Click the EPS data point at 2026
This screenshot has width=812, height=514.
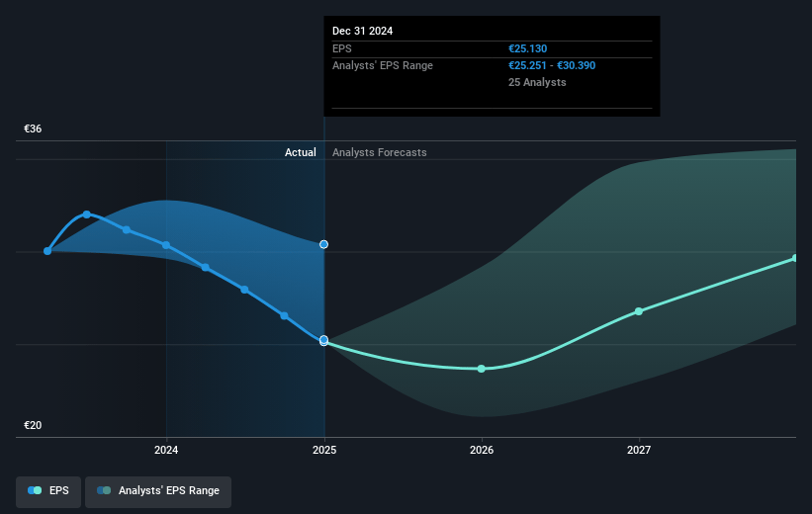tap(481, 369)
